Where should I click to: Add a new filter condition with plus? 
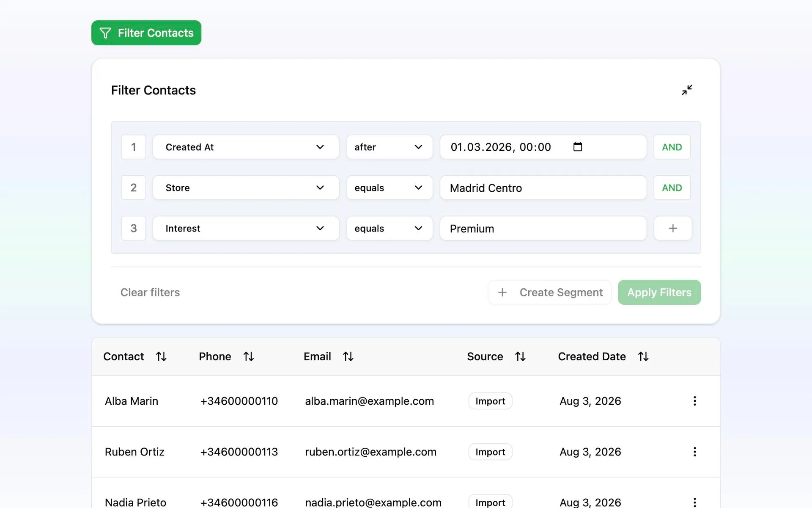point(673,228)
